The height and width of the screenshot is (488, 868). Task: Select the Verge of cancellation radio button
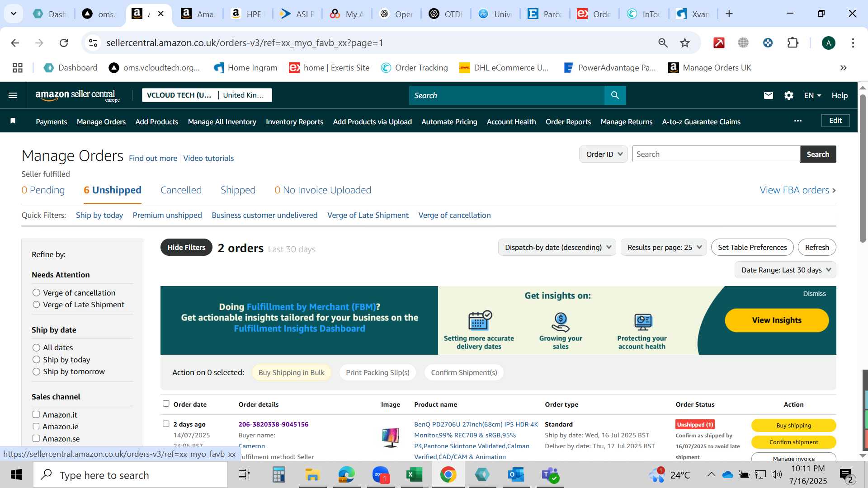37,293
